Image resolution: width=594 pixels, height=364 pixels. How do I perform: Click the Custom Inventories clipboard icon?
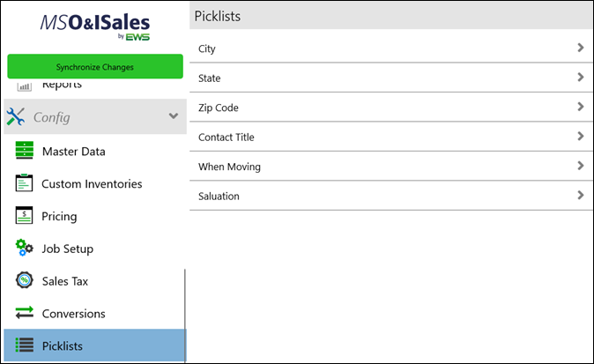(x=25, y=183)
